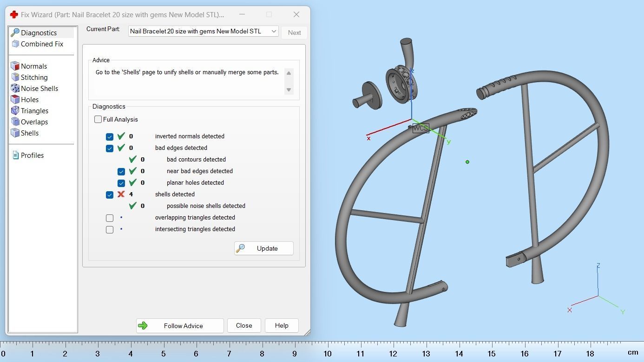Select the Holes page
Image resolution: width=644 pixels, height=362 pixels.
click(29, 99)
